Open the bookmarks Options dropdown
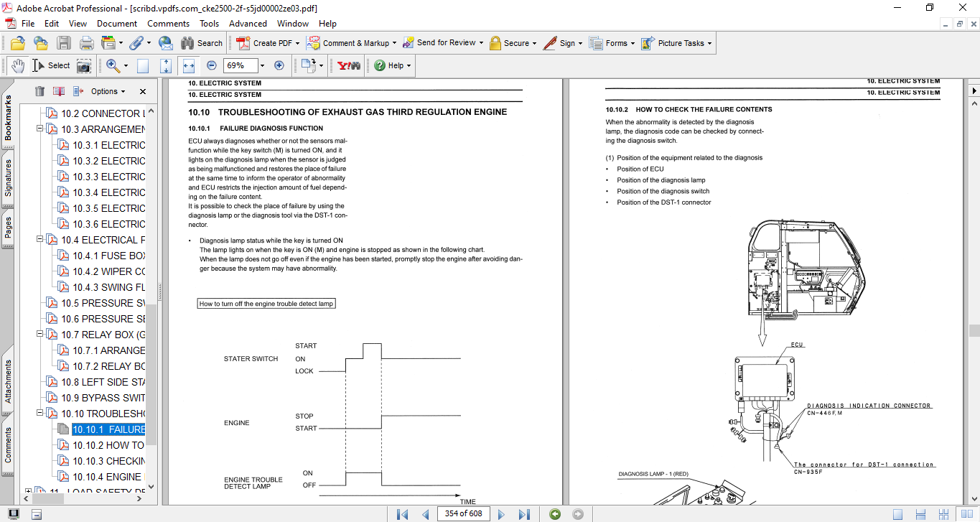The image size is (980, 522). tap(108, 91)
